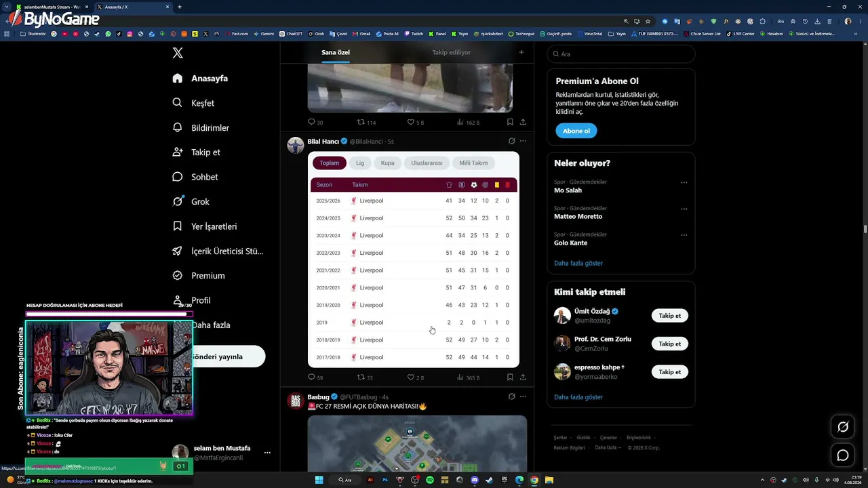
Task: Open the Anasayfa home icon
Action: tap(178, 78)
